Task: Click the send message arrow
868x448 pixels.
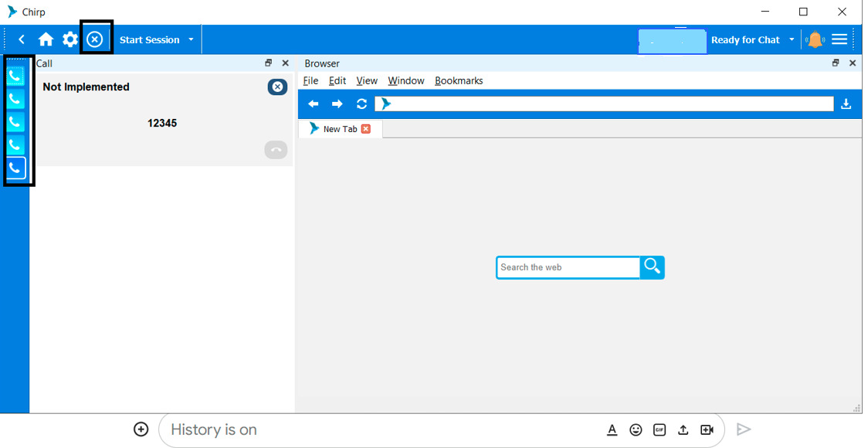Action: 744,429
